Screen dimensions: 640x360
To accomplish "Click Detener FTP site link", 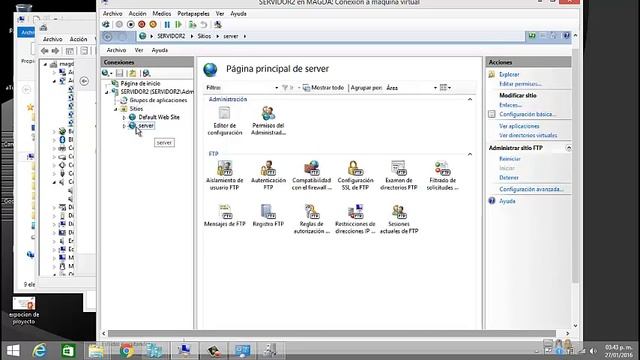I will (509, 178).
